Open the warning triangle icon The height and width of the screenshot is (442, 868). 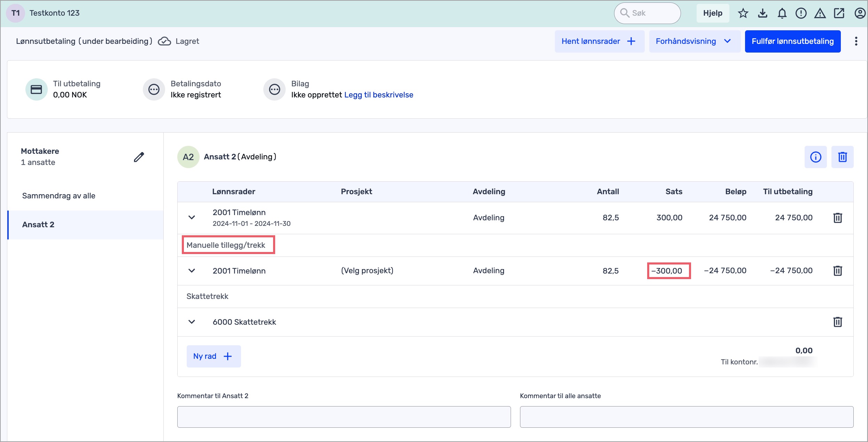click(x=820, y=13)
